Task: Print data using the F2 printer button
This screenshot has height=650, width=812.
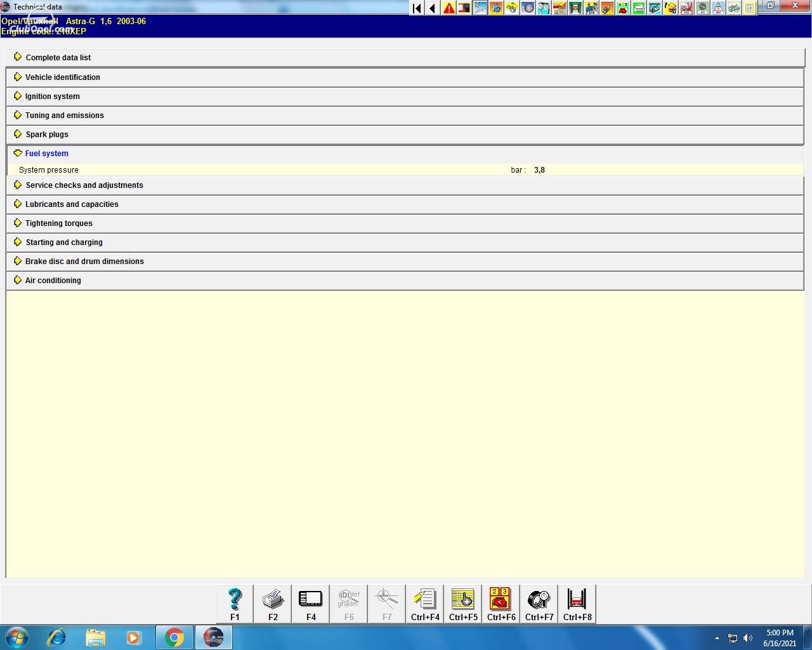Action: click(273, 604)
